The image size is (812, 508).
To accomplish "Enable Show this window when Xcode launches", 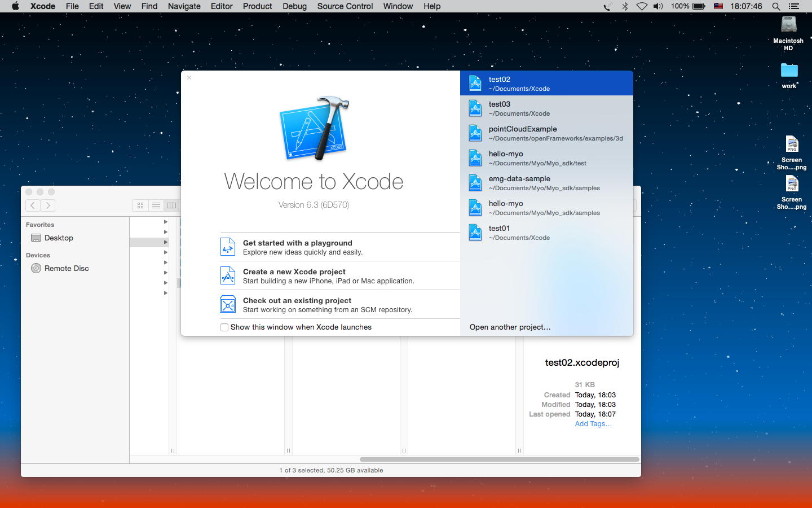I will pos(224,327).
